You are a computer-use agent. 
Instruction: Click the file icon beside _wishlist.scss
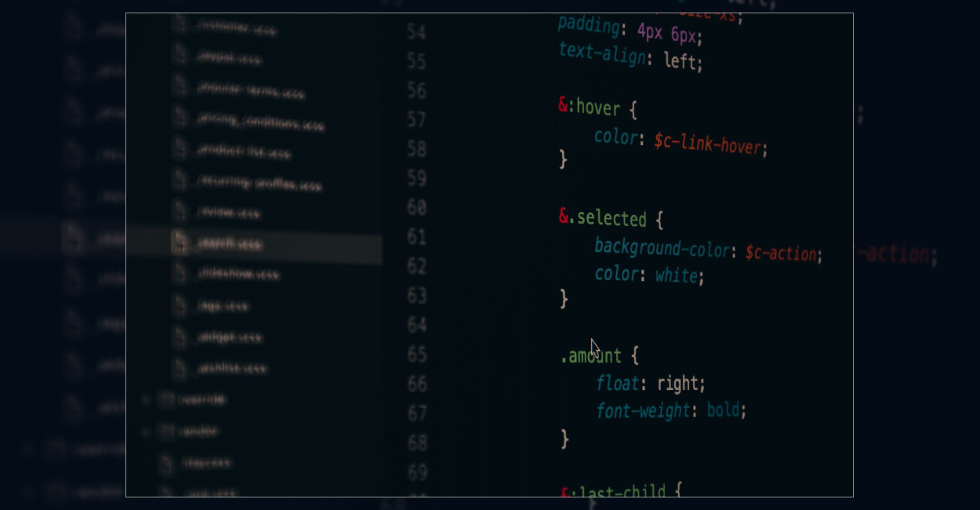pos(181,366)
